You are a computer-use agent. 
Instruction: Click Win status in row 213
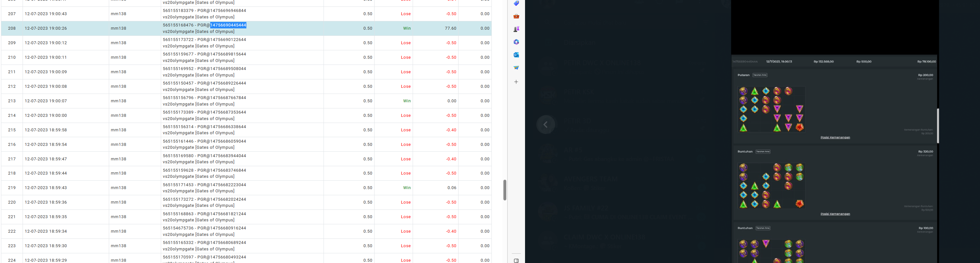pos(407,101)
